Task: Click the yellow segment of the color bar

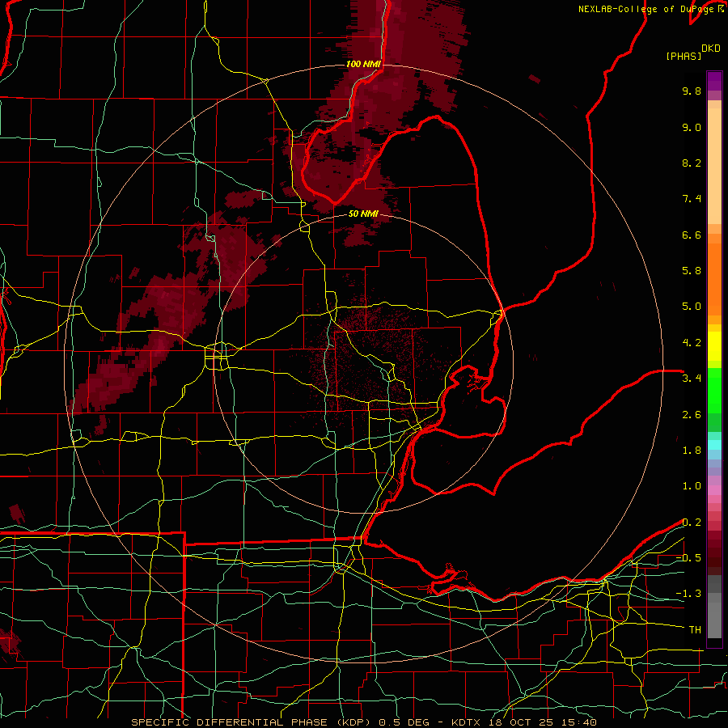Action: coord(714,346)
